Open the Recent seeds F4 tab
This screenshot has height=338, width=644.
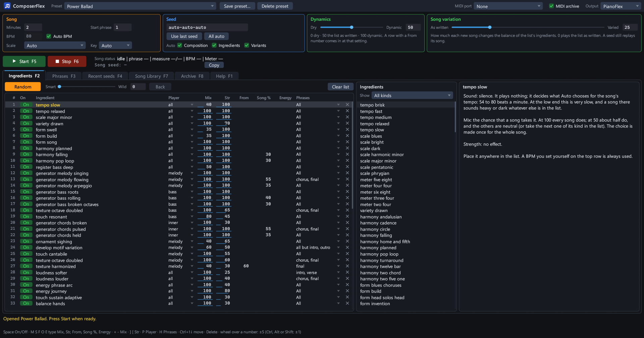pos(105,76)
